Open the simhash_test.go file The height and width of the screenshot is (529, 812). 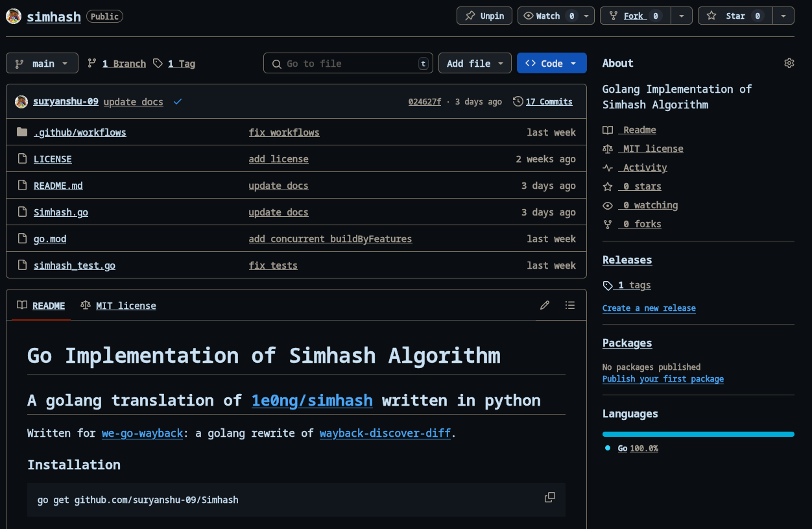(75, 265)
